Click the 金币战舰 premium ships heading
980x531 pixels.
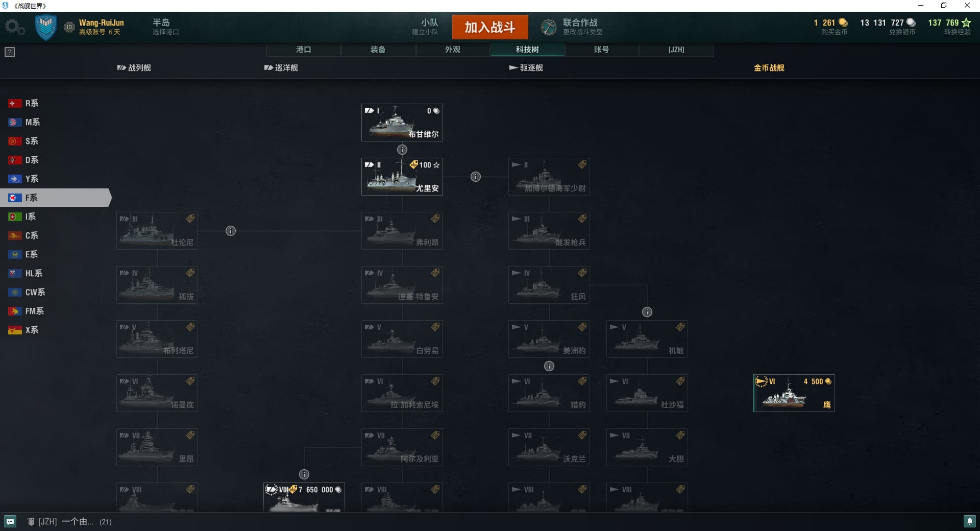tap(769, 68)
